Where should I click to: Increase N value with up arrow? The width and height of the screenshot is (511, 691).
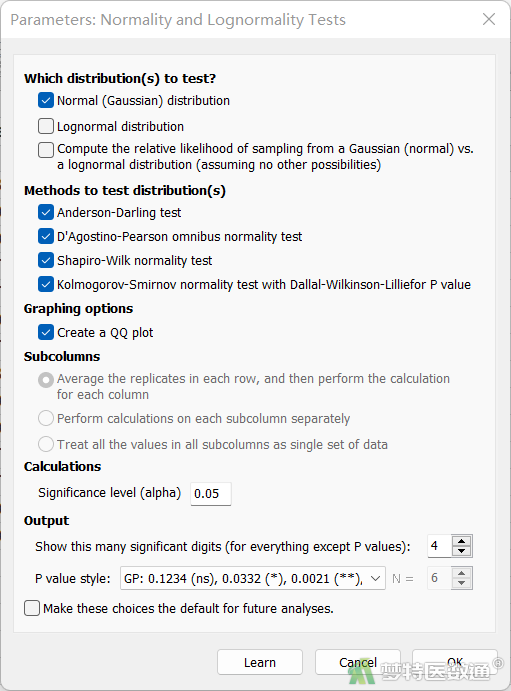pos(462,573)
